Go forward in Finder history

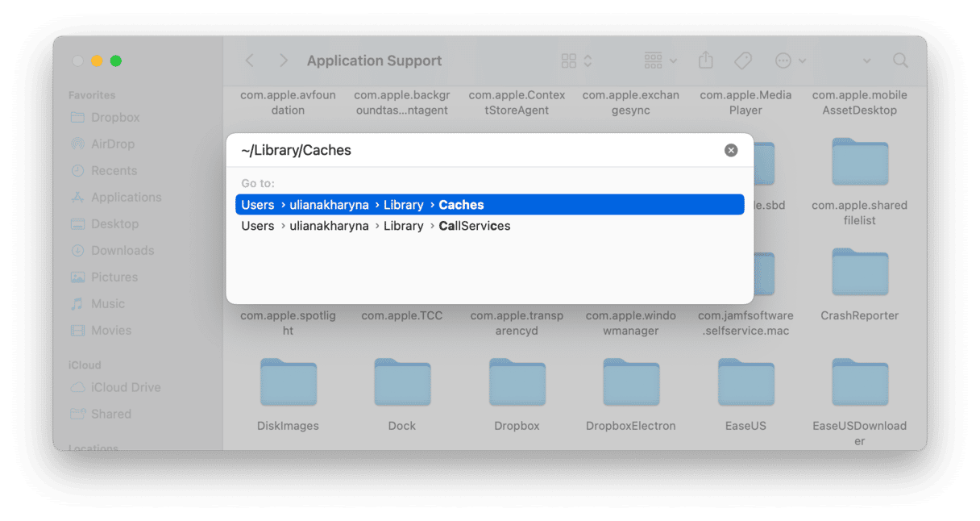pos(283,60)
